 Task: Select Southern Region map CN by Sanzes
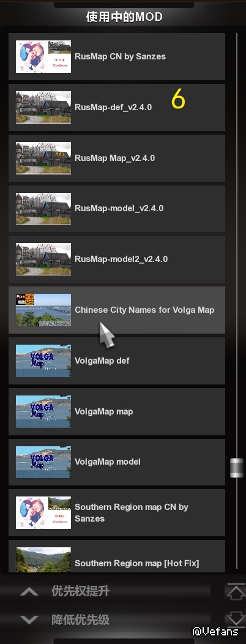117,512
